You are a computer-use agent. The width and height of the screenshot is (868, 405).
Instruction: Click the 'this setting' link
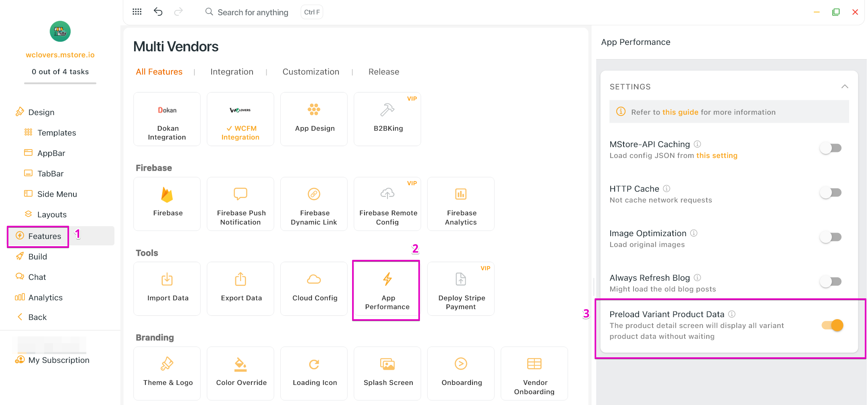(x=717, y=156)
